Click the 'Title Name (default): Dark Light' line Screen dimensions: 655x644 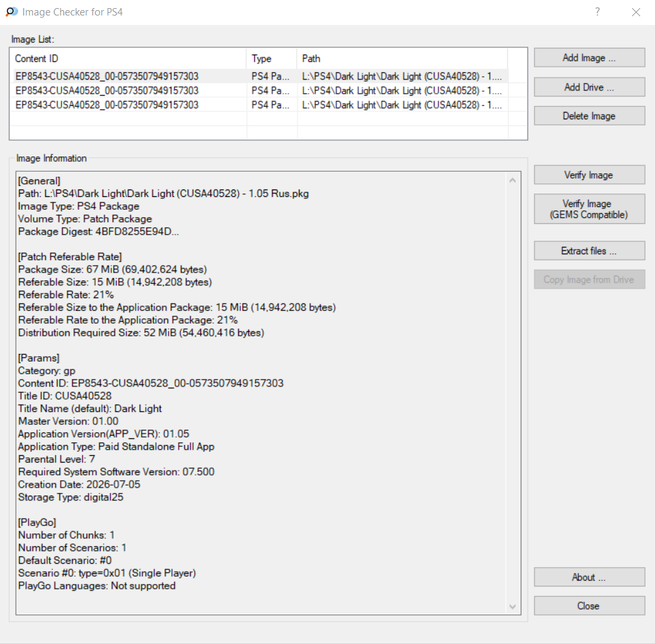click(90, 409)
